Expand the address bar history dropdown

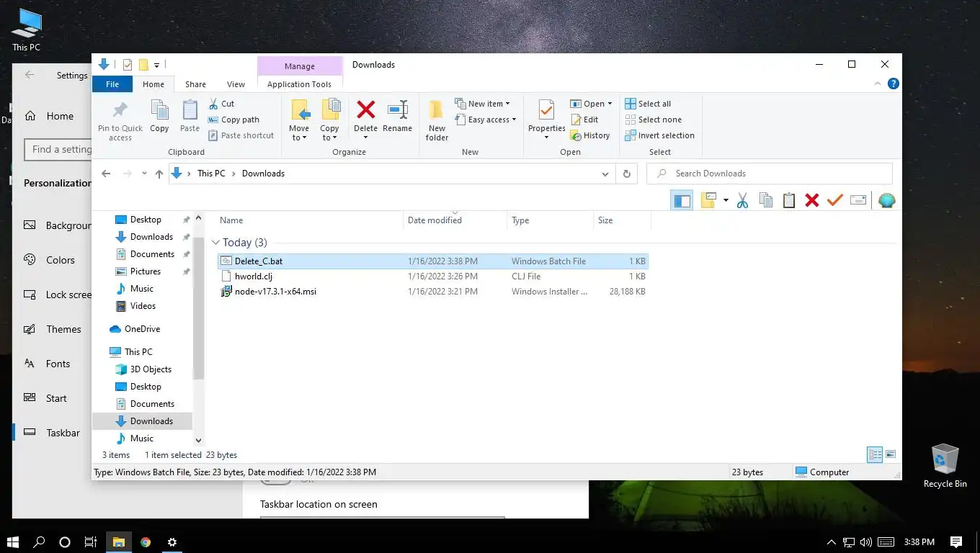(605, 174)
